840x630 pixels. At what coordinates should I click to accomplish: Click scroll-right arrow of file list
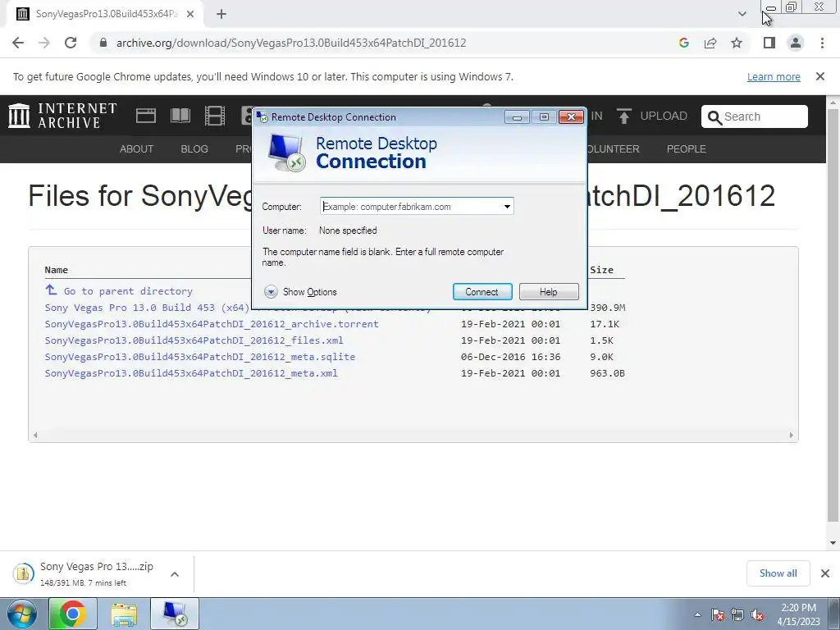click(792, 435)
